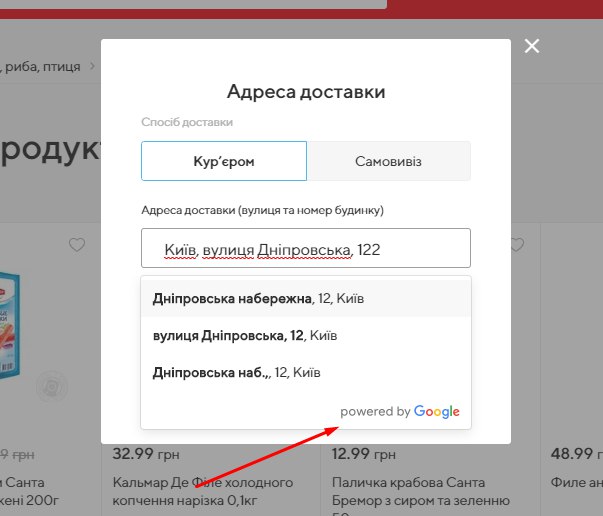Click the heart icon right of the dialog
Screen dimensions: 603x516
click(517, 245)
